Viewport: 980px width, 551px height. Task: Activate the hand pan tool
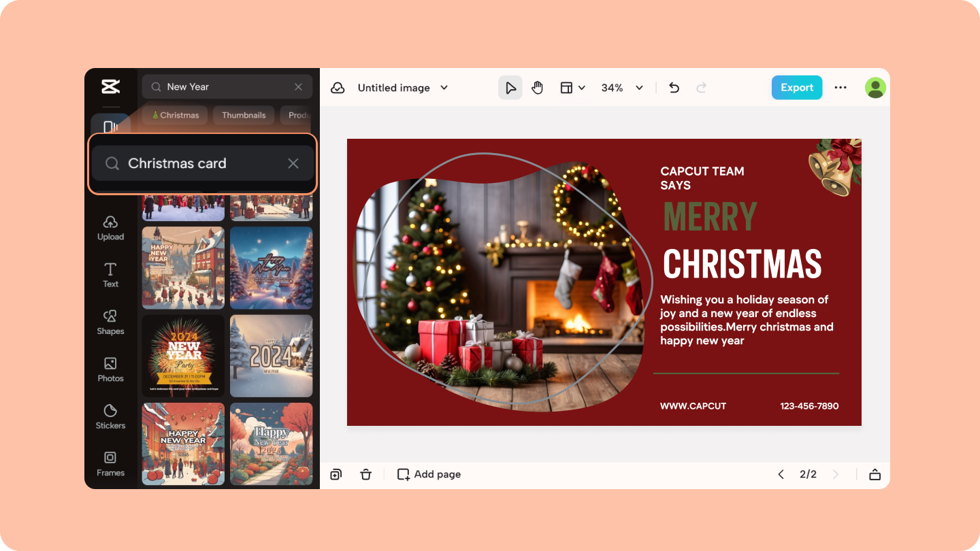point(538,88)
